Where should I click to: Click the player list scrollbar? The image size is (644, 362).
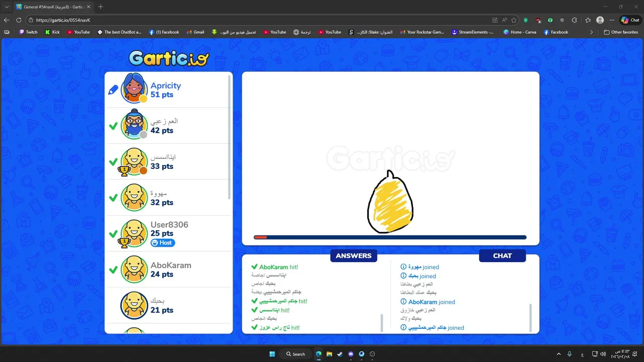click(230, 137)
